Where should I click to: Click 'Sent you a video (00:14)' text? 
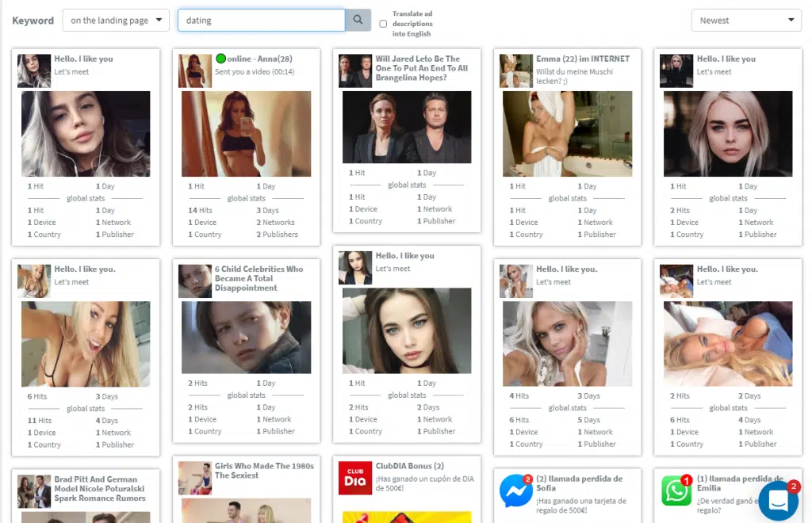click(255, 72)
